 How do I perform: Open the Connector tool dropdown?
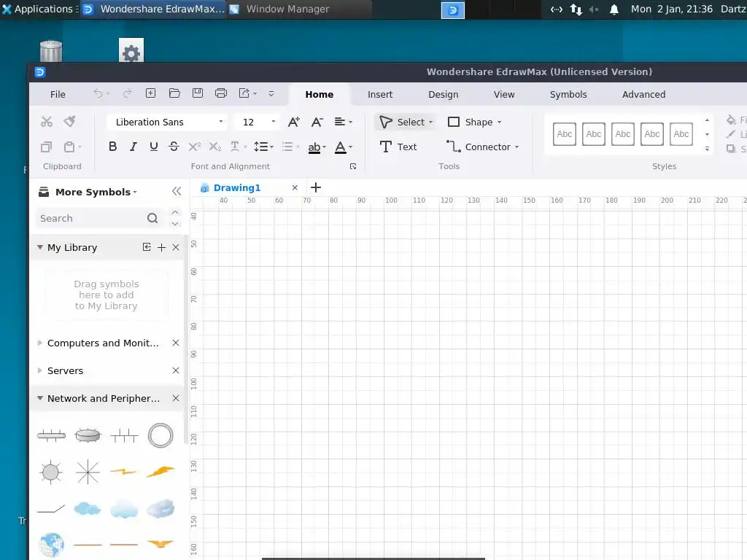(517, 147)
